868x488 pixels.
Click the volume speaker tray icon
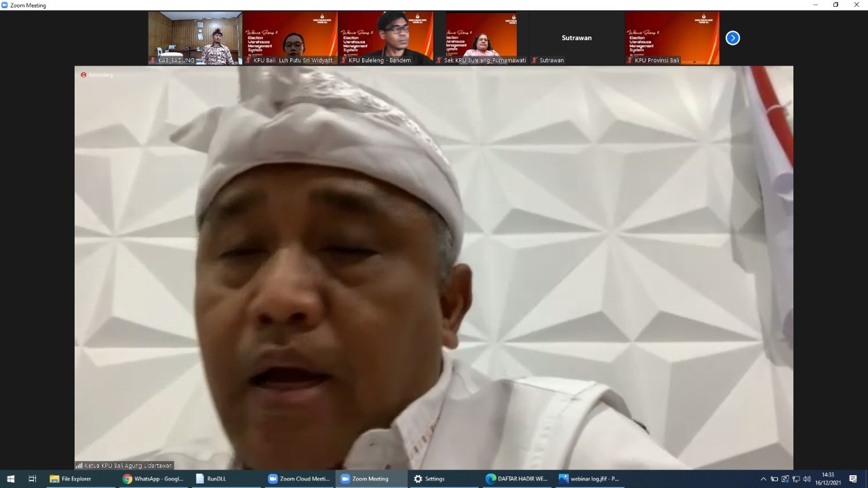click(x=807, y=479)
